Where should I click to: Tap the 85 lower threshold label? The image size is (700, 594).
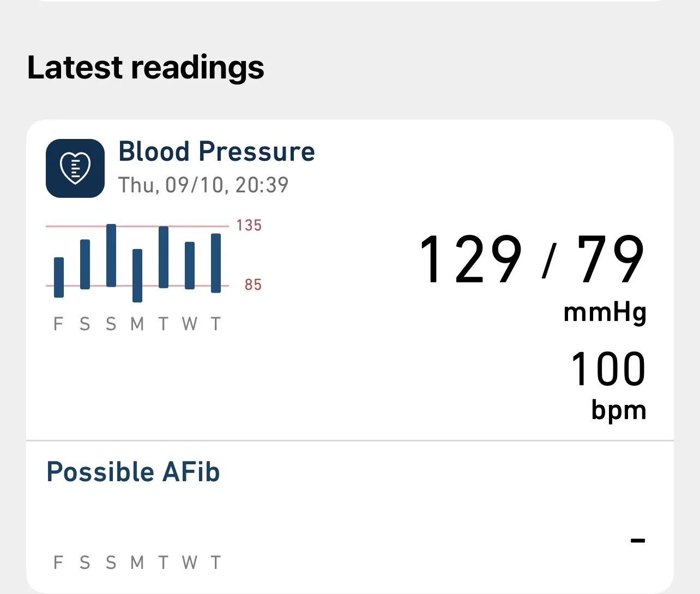(253, 285)
